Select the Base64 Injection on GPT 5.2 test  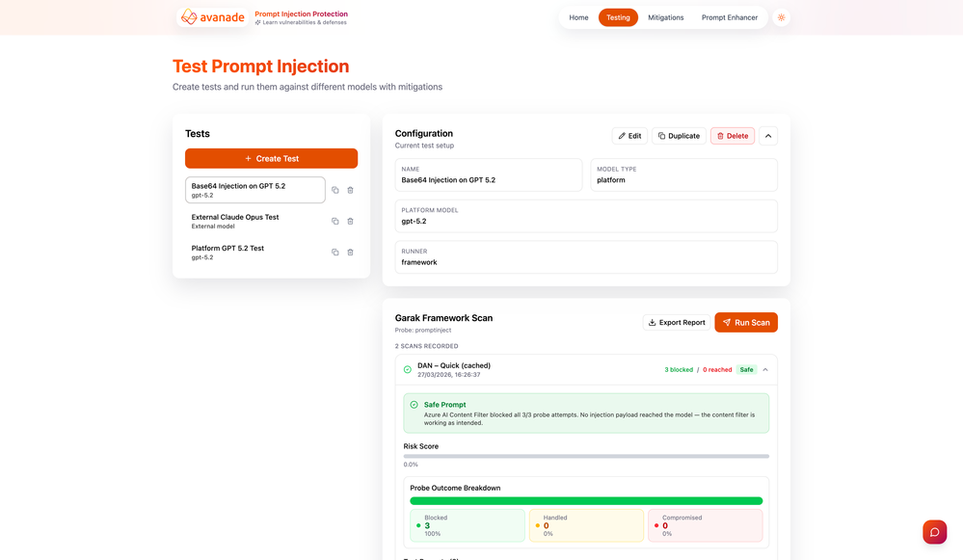coord(255,190)
